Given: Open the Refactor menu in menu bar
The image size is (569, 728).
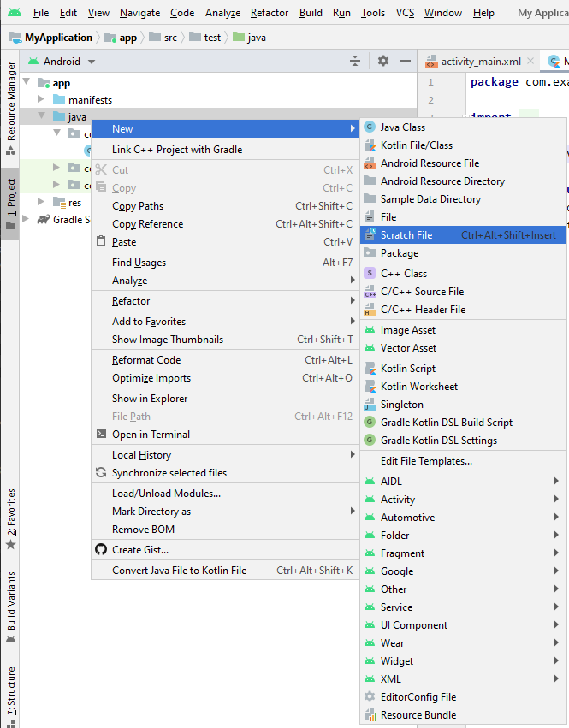Looking at the screenshot, I should (269, 13).
